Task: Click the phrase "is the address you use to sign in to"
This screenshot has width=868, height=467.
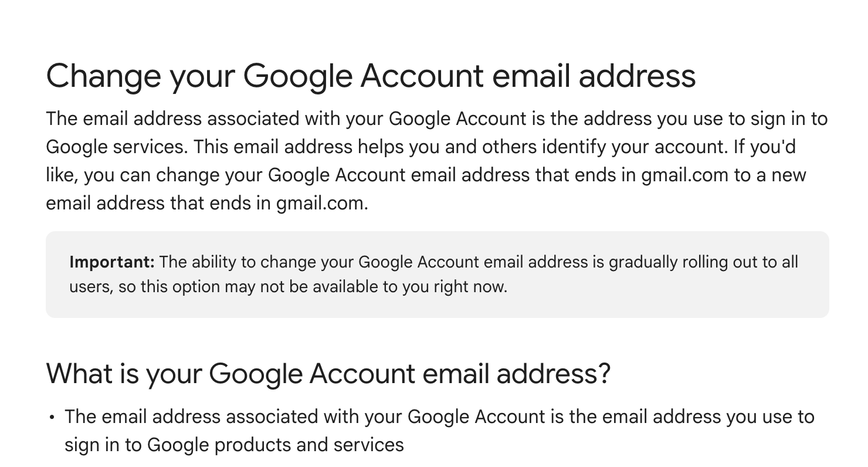Action: coord(679,119)
